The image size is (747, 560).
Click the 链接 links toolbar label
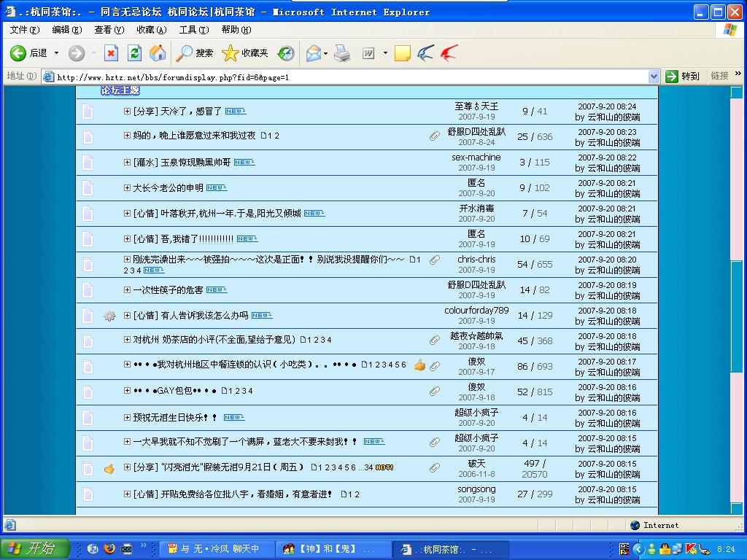point(719,76)
